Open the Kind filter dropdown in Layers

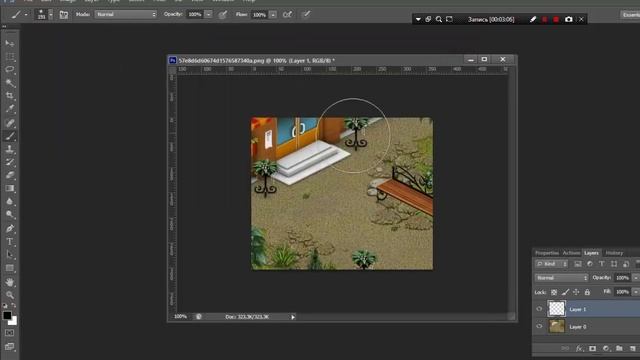(x=551, y=264)
